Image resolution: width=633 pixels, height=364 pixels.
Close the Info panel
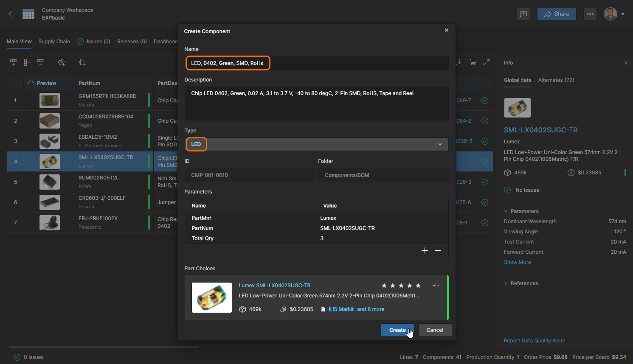626,63
